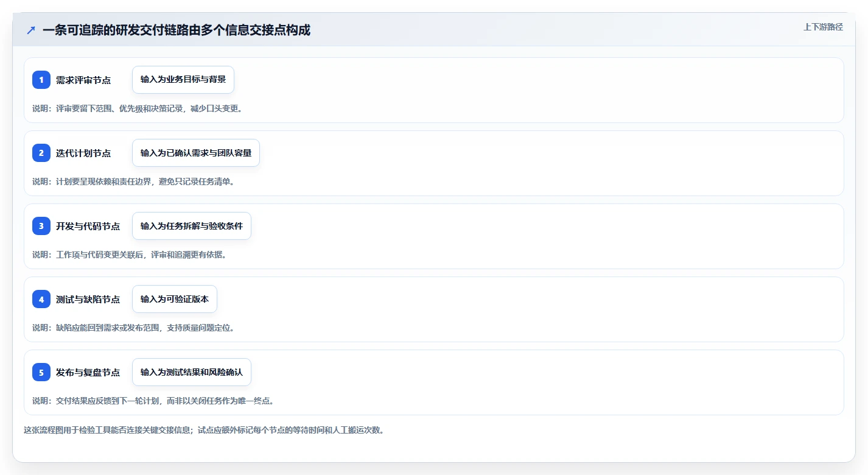The height and width of the screenshot is (475, 868).
Task: Select the 测试与缺陷节点 step title
Action: (88, 299)
